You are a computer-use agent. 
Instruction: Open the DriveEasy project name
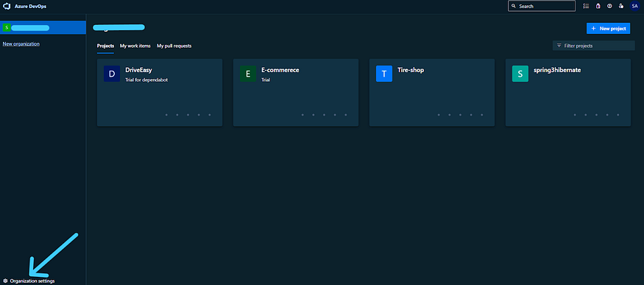coord(138,70)
